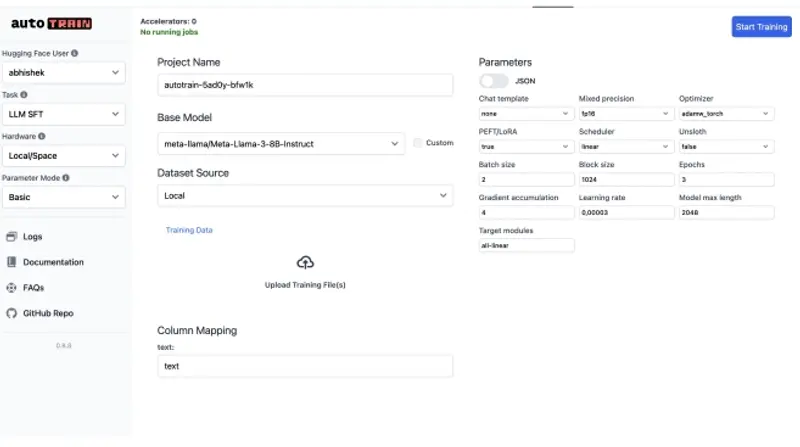Open the Chat template dropdown
Image resolution: width=800 pixels, height=447 pixels.
pos(525,114)
